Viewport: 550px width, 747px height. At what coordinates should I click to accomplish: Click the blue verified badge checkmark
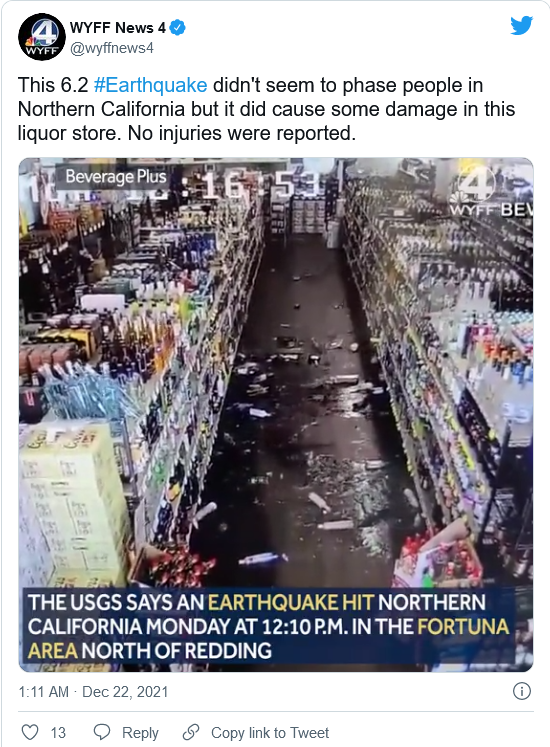178,28
